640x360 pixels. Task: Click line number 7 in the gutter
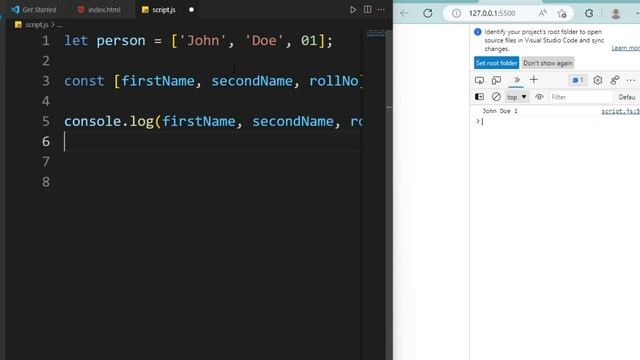[46, 162]
